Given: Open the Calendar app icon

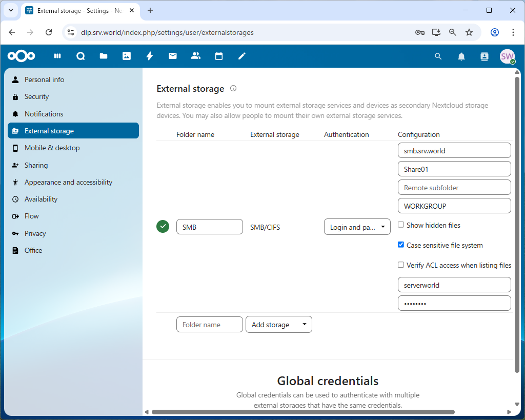Looking at the screenshot, I should pyautogui.click(x=219, y=56).
